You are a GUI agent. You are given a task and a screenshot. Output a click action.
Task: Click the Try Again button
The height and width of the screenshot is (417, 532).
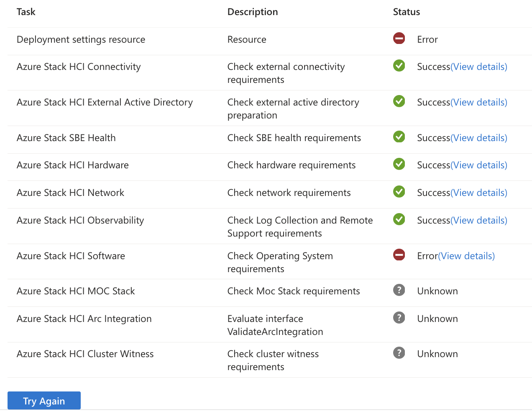click(x=44, y=401)
